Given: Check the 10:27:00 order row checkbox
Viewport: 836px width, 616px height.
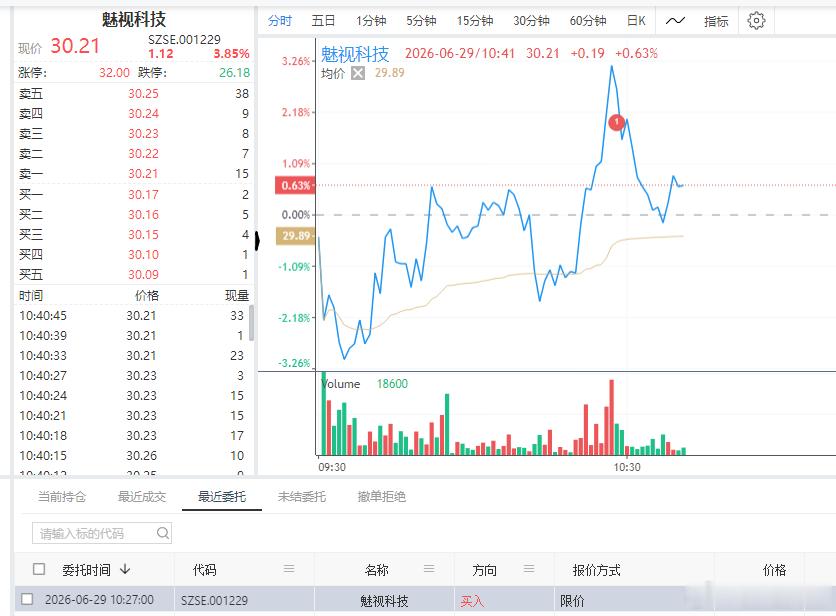Looking at the screenshot, I should (27, 599).
